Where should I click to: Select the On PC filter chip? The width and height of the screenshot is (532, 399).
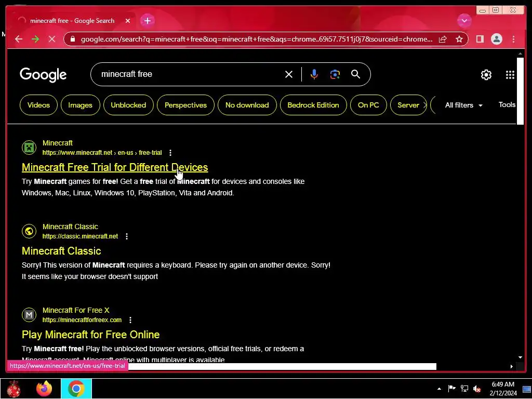point(368,105)
